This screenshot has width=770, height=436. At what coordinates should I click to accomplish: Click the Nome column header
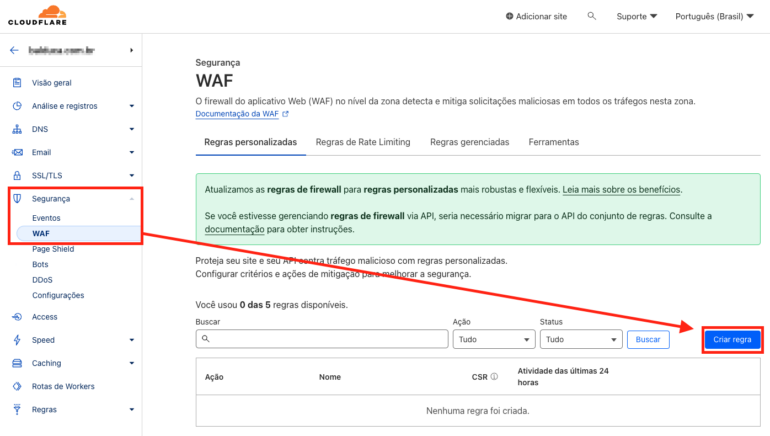click(x=330, y=377)
